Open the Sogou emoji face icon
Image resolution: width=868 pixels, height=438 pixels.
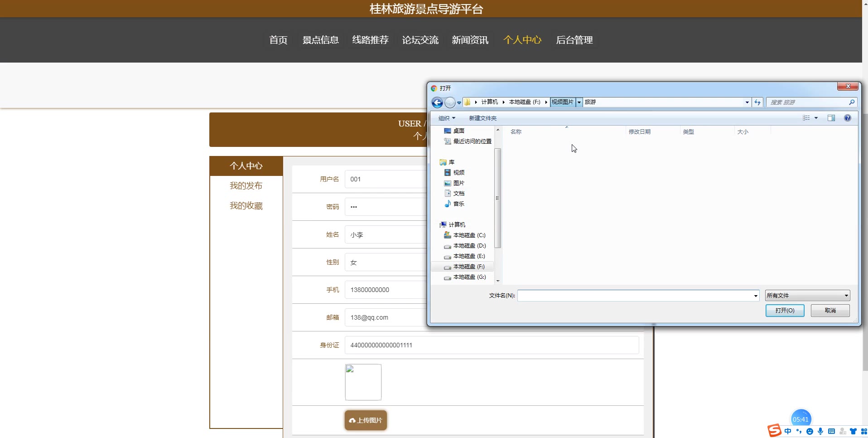coord(810,431)
